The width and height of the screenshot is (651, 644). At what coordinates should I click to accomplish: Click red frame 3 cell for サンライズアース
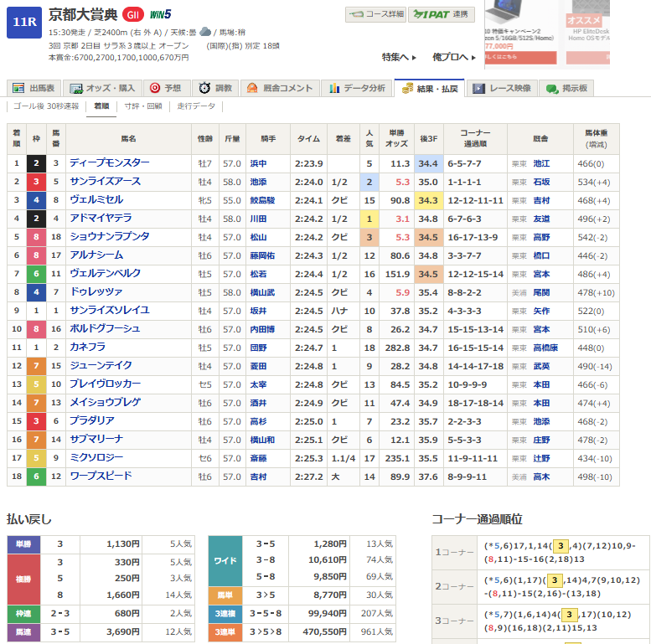[37, 182]
